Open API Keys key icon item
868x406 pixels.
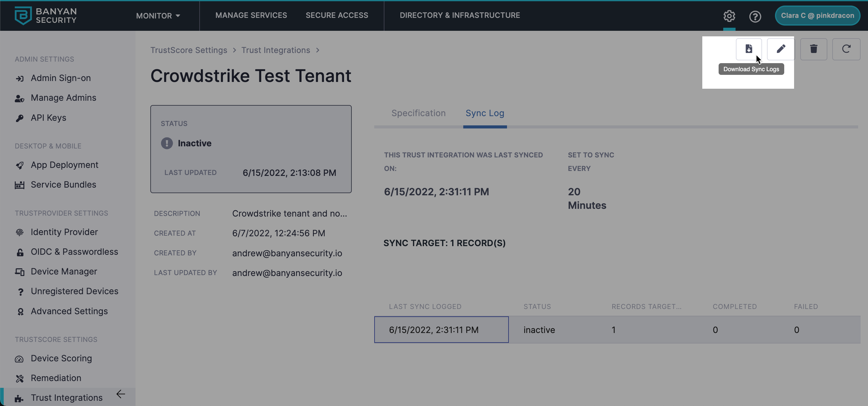pos(48,118)
